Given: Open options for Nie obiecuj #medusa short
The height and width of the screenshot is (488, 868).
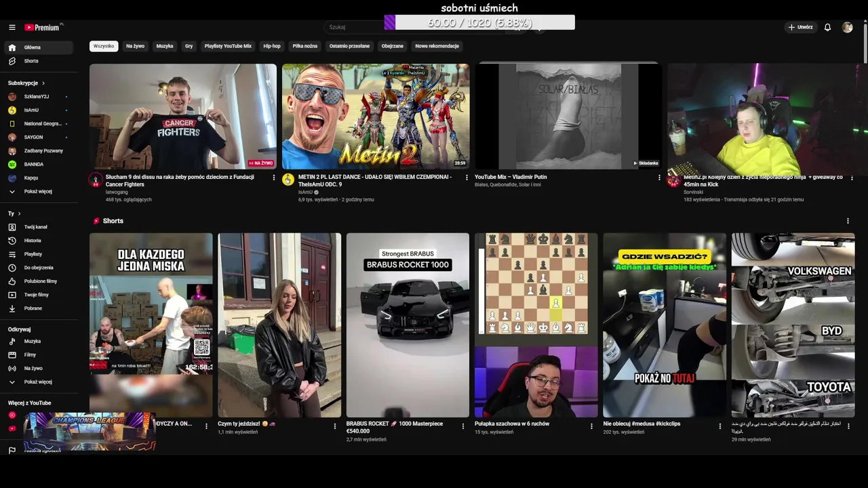Looking at the screenshot, I should (x=720, y=426).
